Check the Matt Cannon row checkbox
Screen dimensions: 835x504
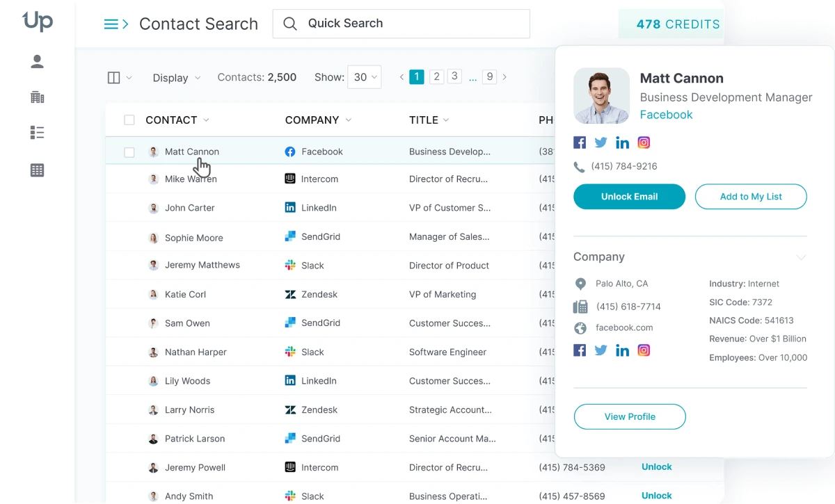point(129,152)
